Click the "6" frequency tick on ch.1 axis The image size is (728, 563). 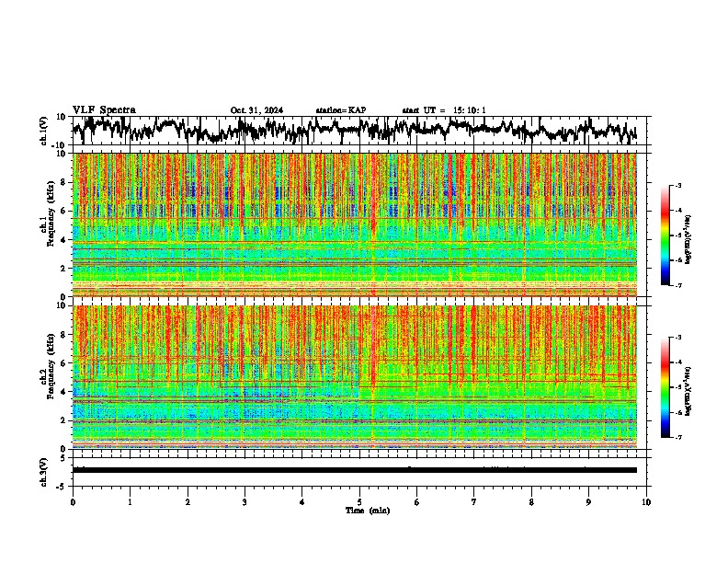(63, 211)
